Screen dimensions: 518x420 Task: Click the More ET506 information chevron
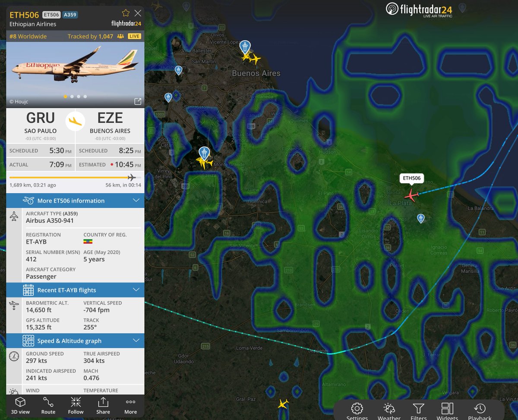pyautogui.click(x=136, y=201)
